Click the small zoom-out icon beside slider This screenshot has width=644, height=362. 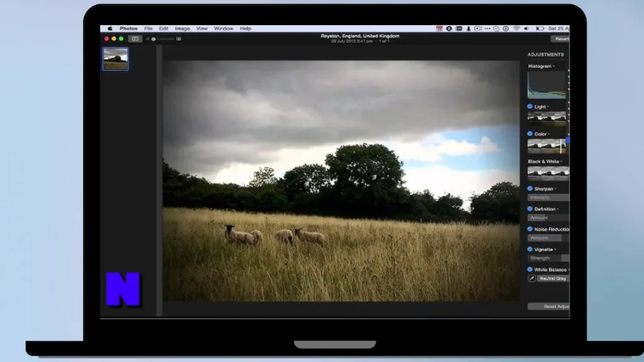[x=147, y=39]
